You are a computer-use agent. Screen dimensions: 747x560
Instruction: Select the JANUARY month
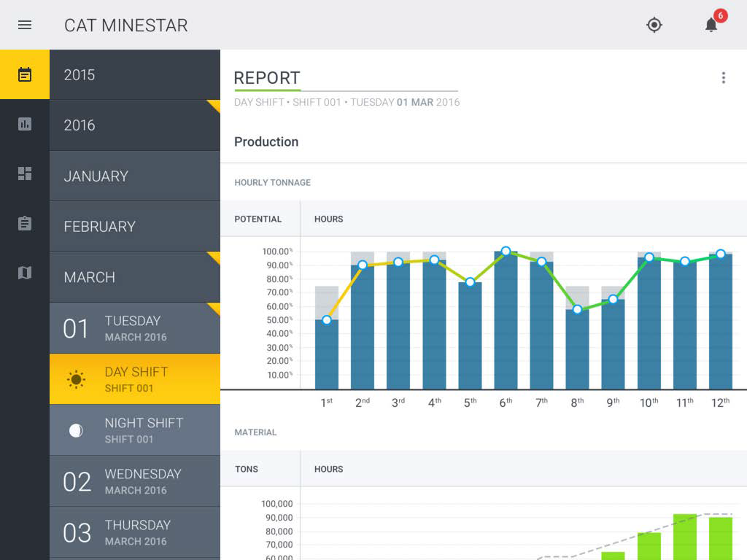pos(134,176)
